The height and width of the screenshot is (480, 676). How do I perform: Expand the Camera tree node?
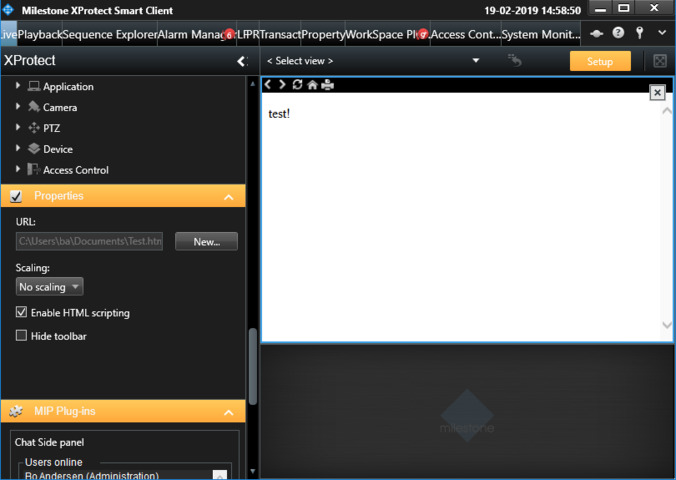click(18, 107)
